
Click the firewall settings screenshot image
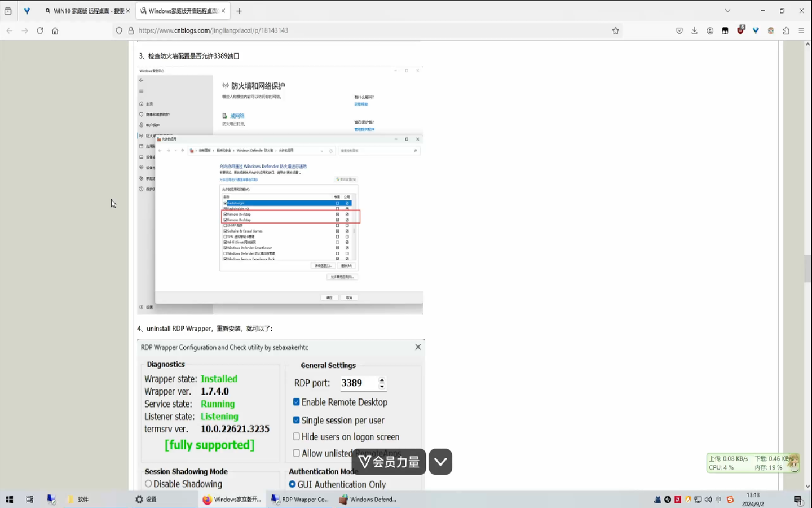click(x=280, y=190)
